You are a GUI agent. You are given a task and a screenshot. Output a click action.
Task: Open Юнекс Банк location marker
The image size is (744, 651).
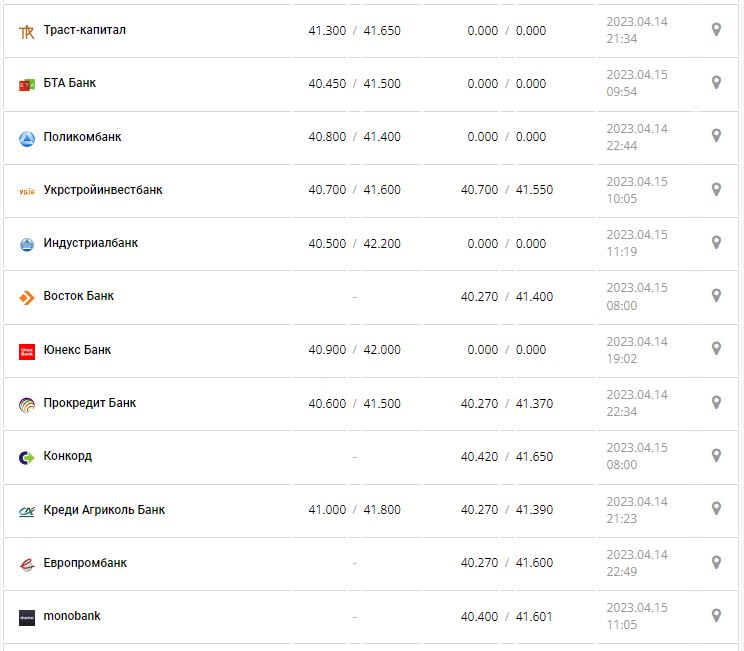pyautogui.click(x=716, y=349)
